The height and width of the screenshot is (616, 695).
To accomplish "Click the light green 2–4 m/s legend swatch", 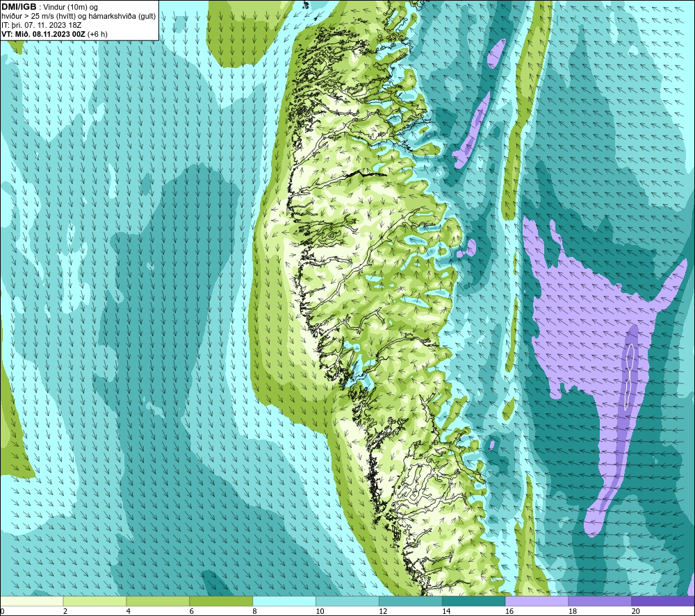I will [x=95, y=601].
